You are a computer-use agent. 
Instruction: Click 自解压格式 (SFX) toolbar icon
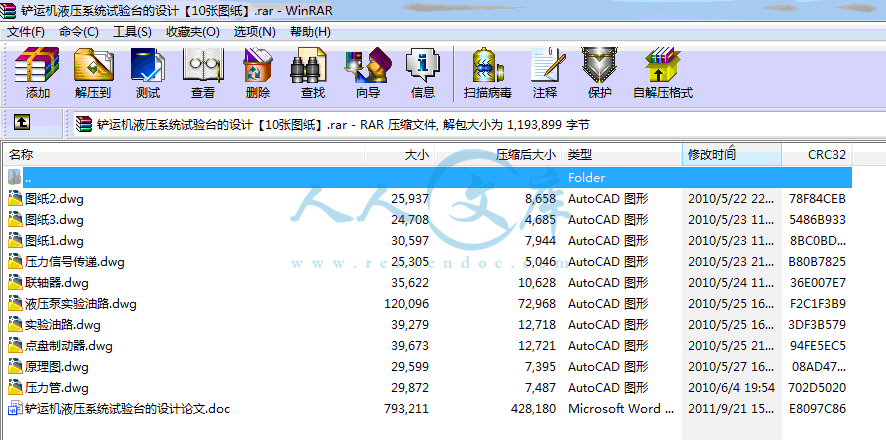pyautogui.click(x=663, y=64)
